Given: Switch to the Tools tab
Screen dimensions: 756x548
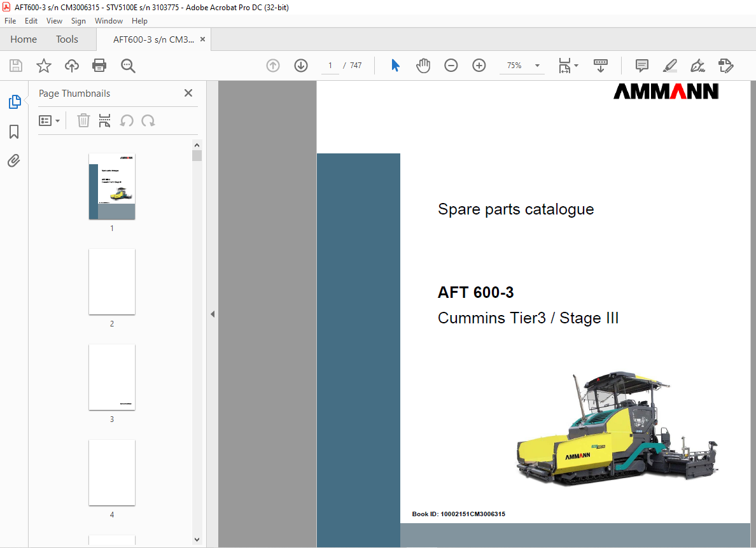Looking at the screenshot, I should click(x=67, y=39).
